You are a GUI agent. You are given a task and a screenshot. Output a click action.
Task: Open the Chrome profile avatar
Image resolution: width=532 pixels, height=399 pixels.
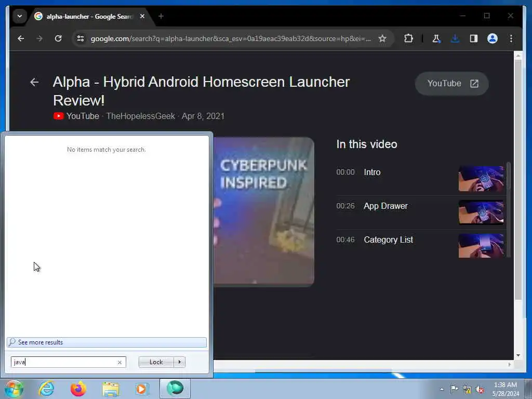point(493,38)
